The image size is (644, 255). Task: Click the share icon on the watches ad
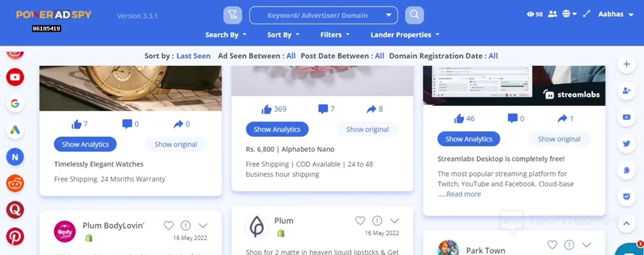click(178, 124)
